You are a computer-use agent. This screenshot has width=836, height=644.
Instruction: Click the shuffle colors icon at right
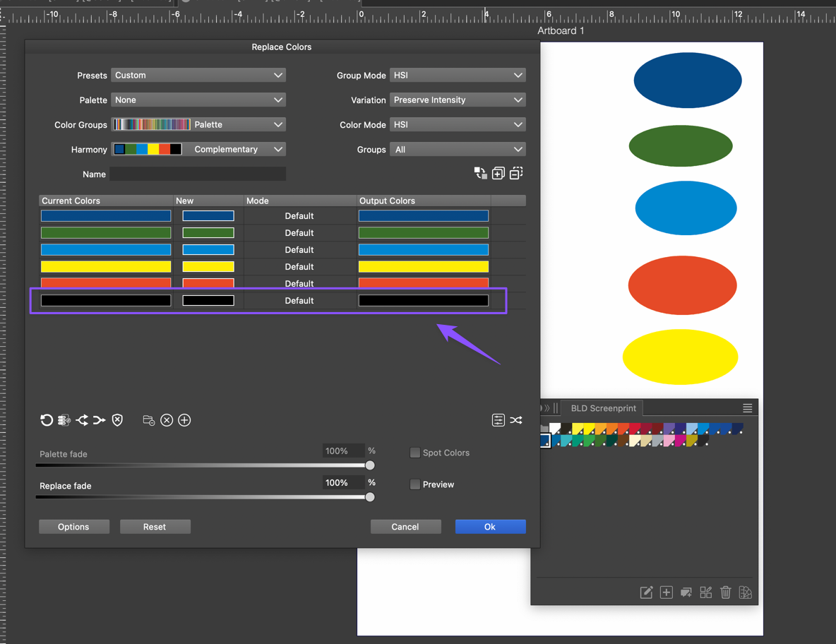click(x=516, y=420)
